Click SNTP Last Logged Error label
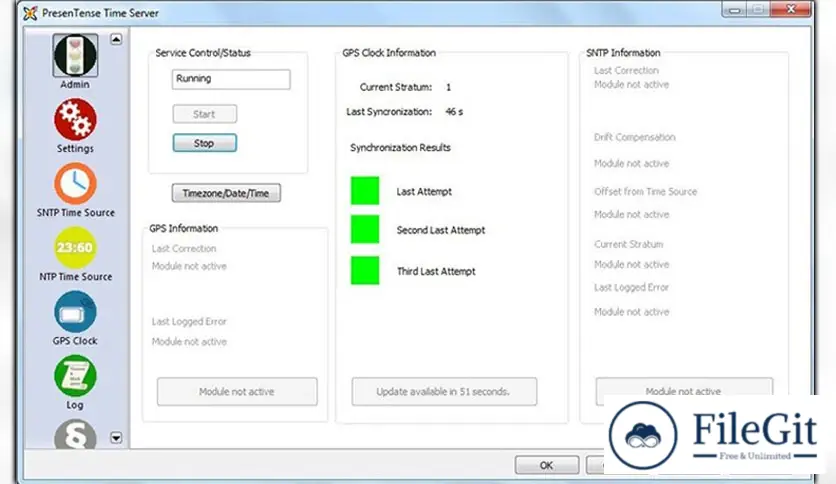This screenshot has height=484, width=836. (x=631, y=287)
